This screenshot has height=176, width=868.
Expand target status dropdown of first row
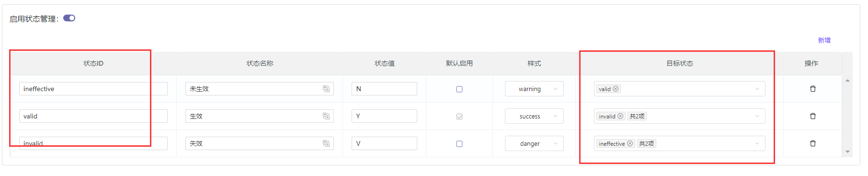tap(757, 89)
